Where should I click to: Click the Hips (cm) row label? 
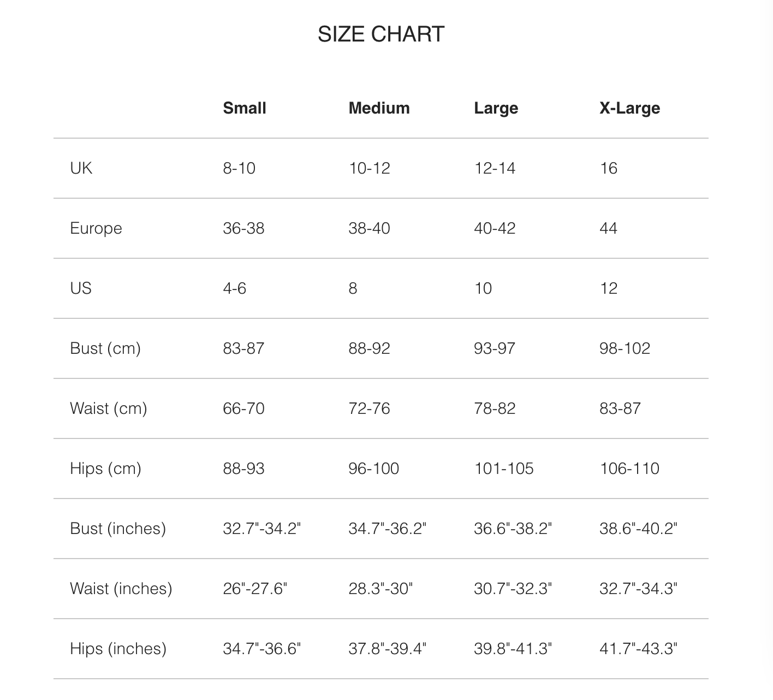tap(105, 468)
